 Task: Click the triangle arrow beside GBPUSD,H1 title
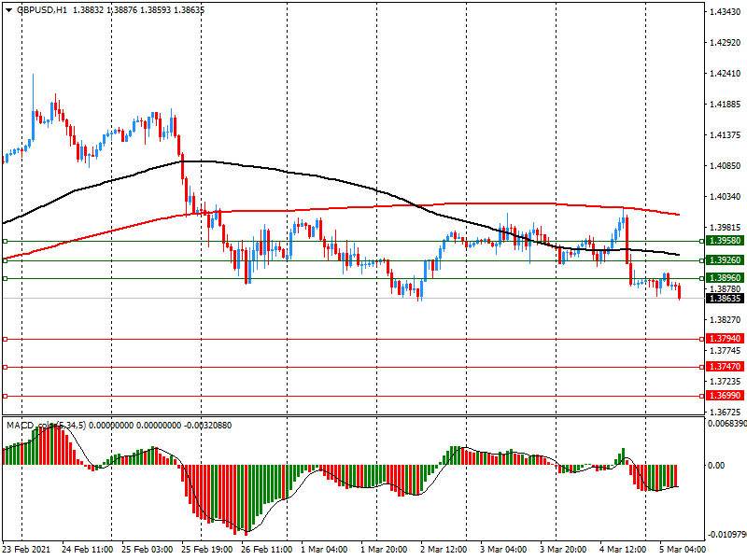7,9
